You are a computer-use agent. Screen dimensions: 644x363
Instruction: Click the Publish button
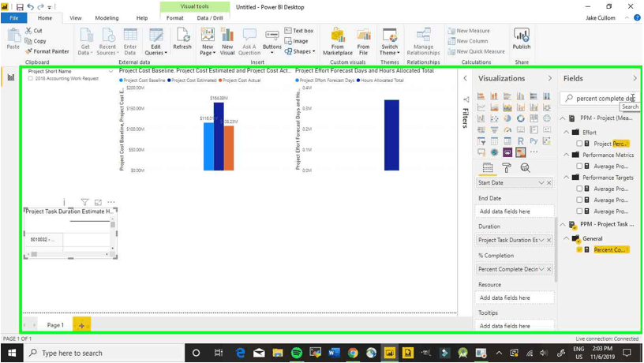pyautogui.click(x=522, y=39)
